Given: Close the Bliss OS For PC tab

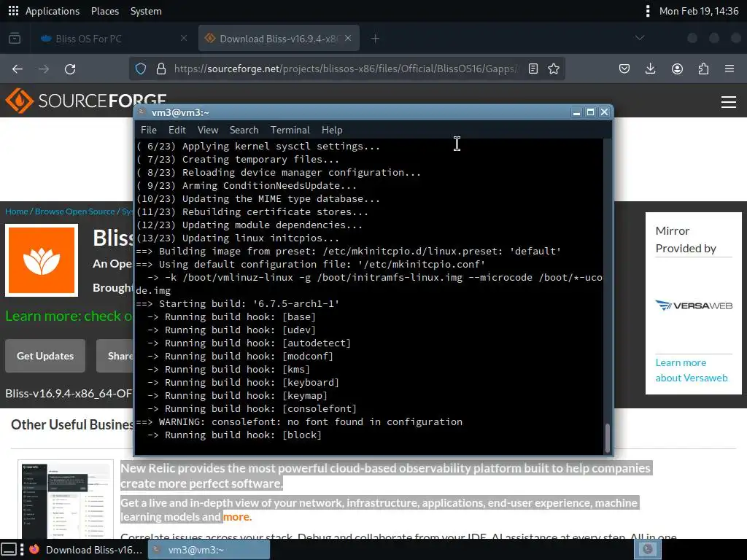Looking at the screenshot, I should [183, 38].
